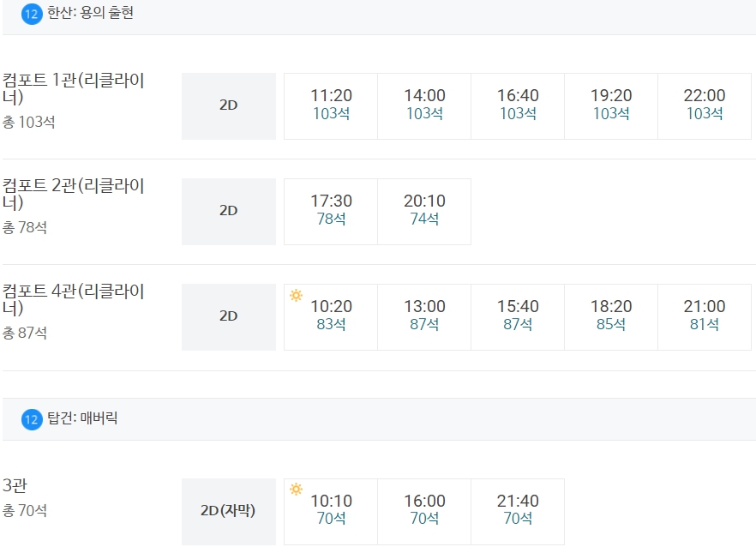Select the 11:20 showing in 컴포트 1관
The image size is (756, 553).
tap(331, 106)
